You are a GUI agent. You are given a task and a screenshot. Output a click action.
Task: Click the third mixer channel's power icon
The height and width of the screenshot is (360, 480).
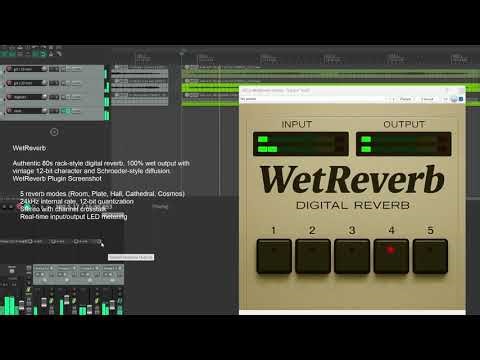(x=97, y=268)
